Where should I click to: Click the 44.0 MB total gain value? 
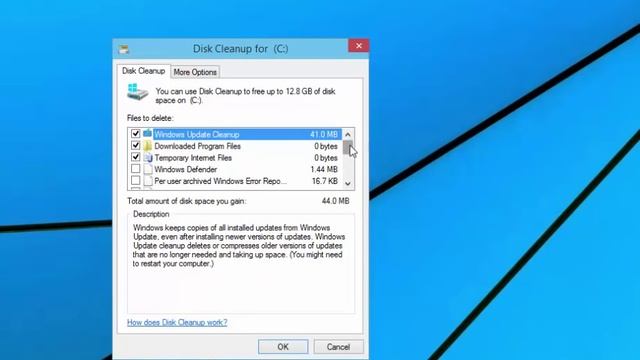(x=336, y=201)
